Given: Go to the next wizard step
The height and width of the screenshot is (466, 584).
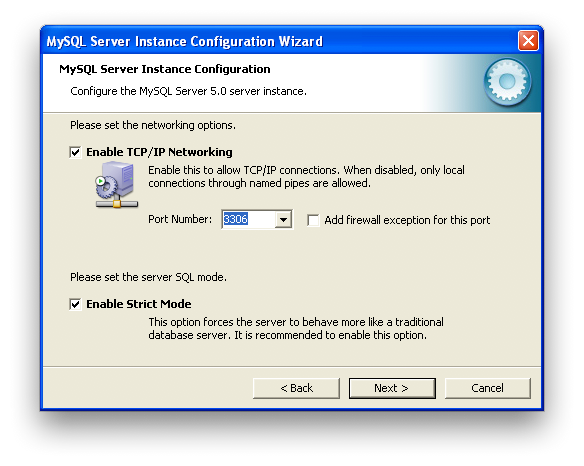Looking at the screenshot, I should [x=392, y=388].
